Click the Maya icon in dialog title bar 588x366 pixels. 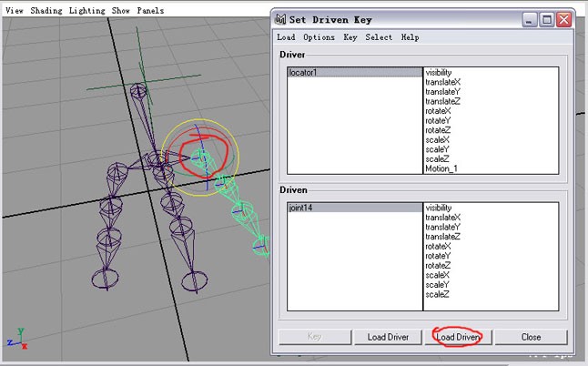tap(281, 18)
